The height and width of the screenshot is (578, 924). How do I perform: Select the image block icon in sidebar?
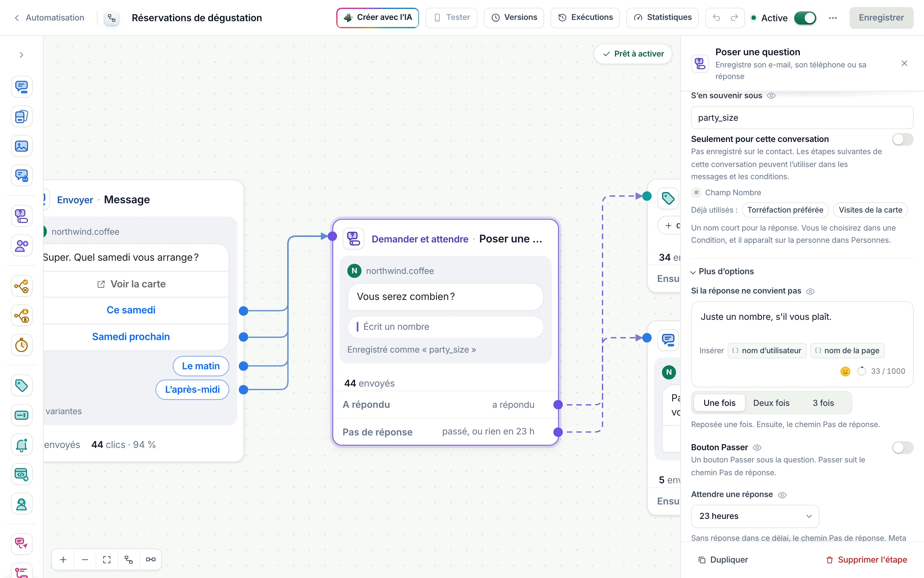pyautogui.click(x=21, y=146)
